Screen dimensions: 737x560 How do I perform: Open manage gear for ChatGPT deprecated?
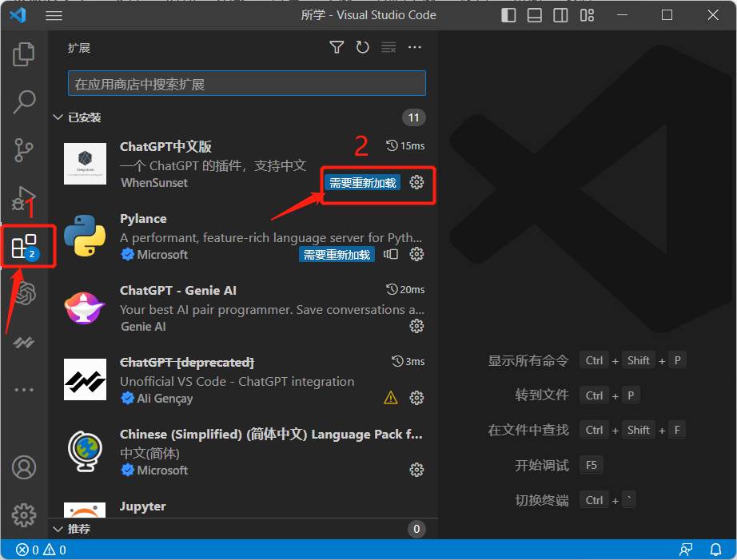416,398
